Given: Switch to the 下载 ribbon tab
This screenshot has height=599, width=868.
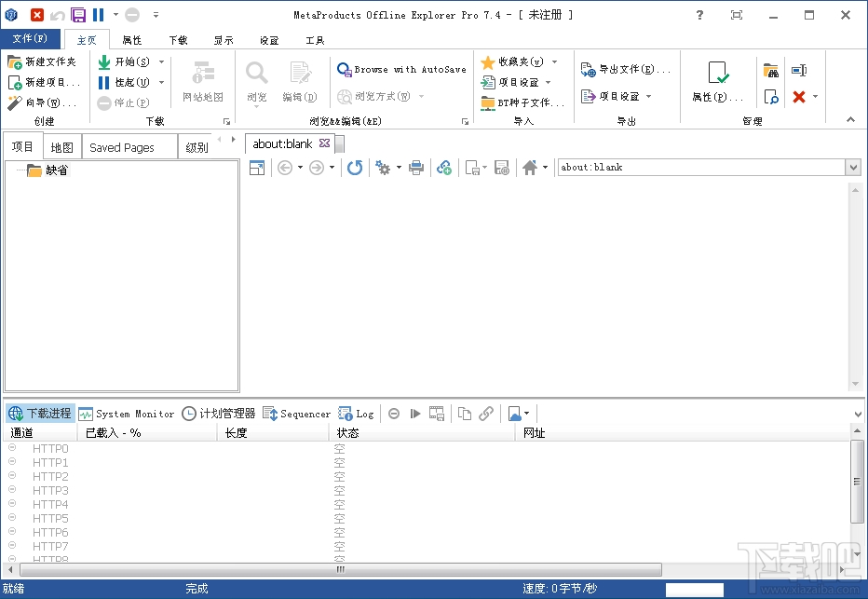Looking at the screenshot, I should [178, 40].
